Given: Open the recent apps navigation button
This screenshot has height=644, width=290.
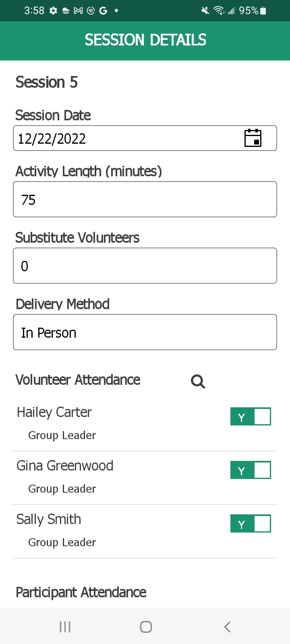Looking at the screenshot, I should pos(65,627).
